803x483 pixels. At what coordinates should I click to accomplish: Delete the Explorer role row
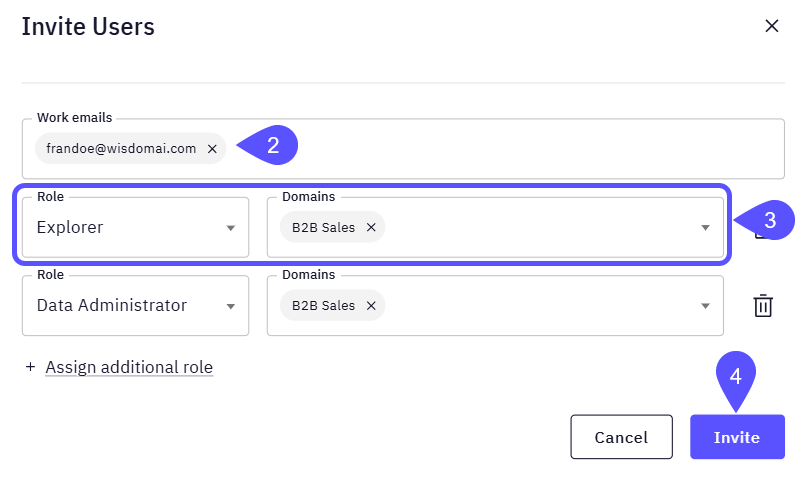pos(760,234)
